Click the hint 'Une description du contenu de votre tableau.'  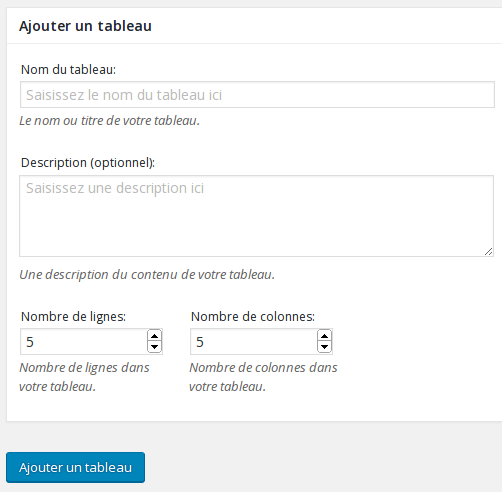147,275
